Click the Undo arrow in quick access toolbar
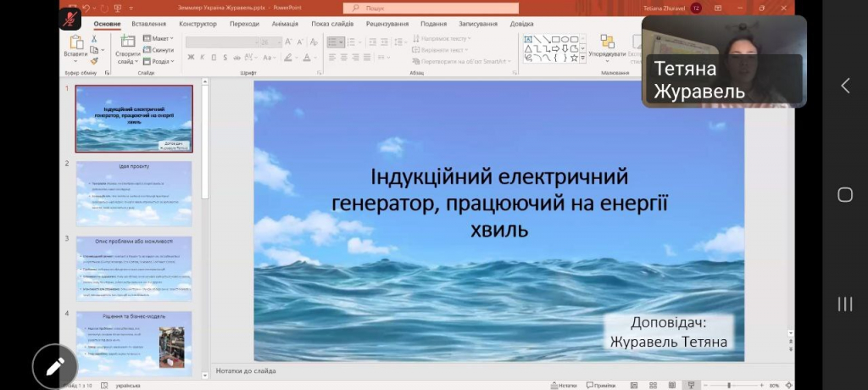The width and height of the screenshot is (868, 390). tap(86, 8)
